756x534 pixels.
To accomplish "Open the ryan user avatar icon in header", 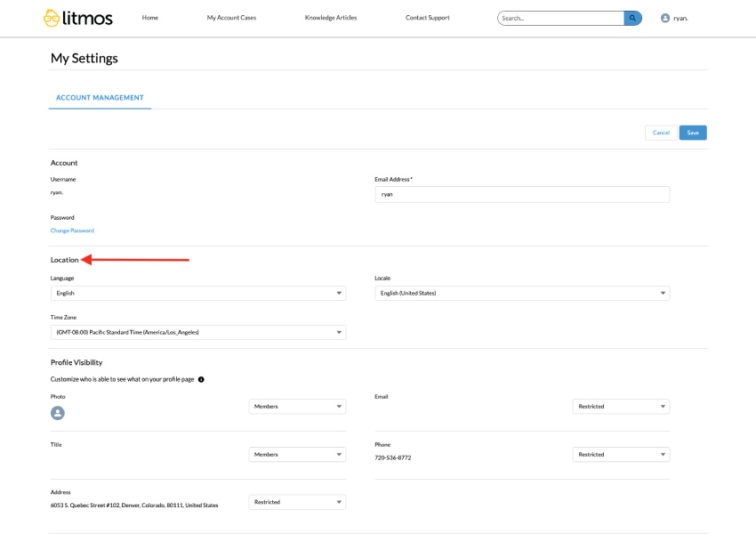I will tap(665, 19).
